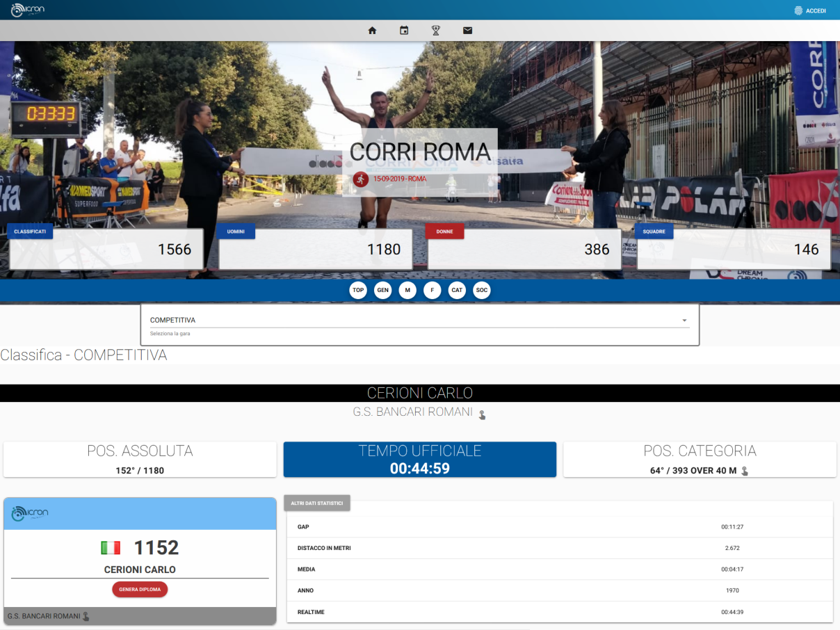Click the home icon in navigation bar

tap(372, 31)
